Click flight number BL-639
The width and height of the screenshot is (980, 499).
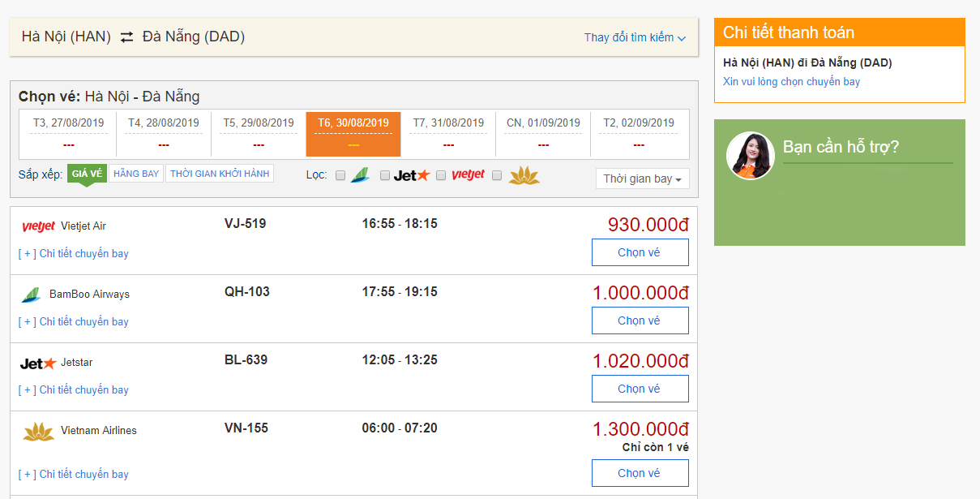tap(246, 359)
